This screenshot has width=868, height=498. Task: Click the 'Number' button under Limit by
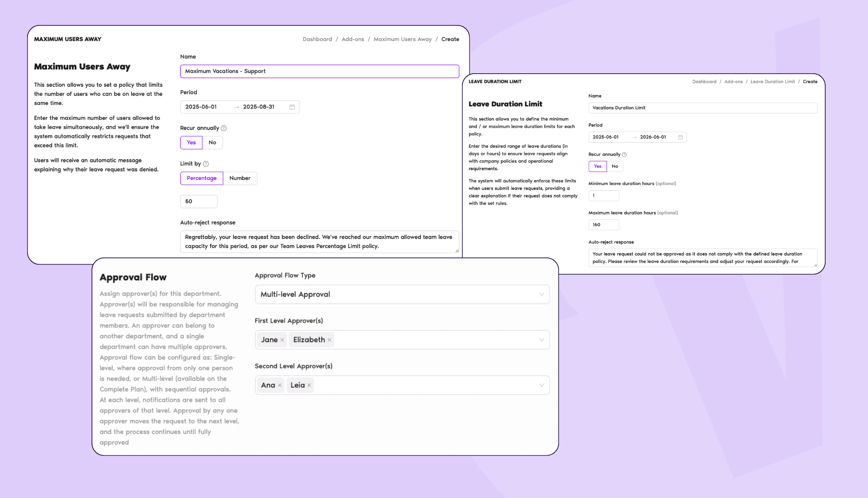[239, 178]
